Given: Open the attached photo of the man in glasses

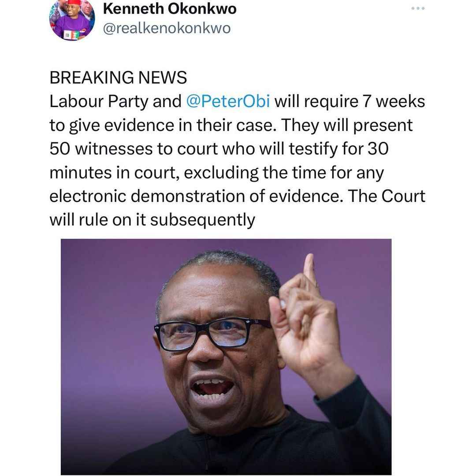Looking at the screenshot, I should (226, 357).
